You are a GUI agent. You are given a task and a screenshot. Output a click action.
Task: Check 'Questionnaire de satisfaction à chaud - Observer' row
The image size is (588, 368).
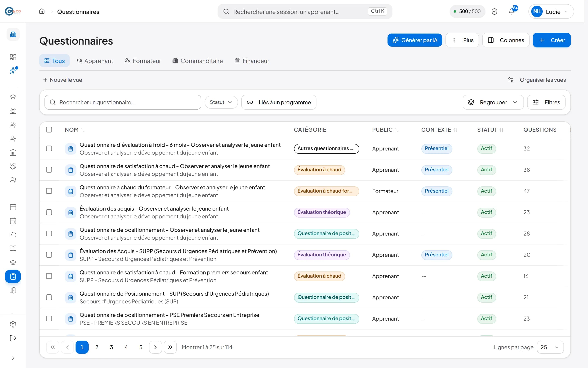49,170
